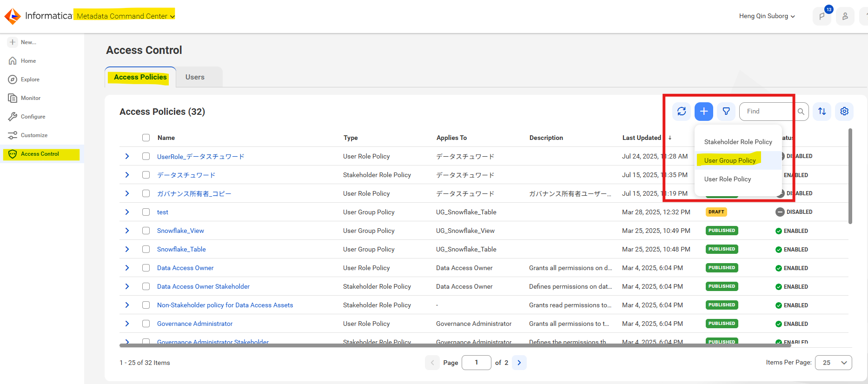Viewport: 868px width, 384px height.
Task: Open Items Per Page dropdown
Action: (834, 363)
